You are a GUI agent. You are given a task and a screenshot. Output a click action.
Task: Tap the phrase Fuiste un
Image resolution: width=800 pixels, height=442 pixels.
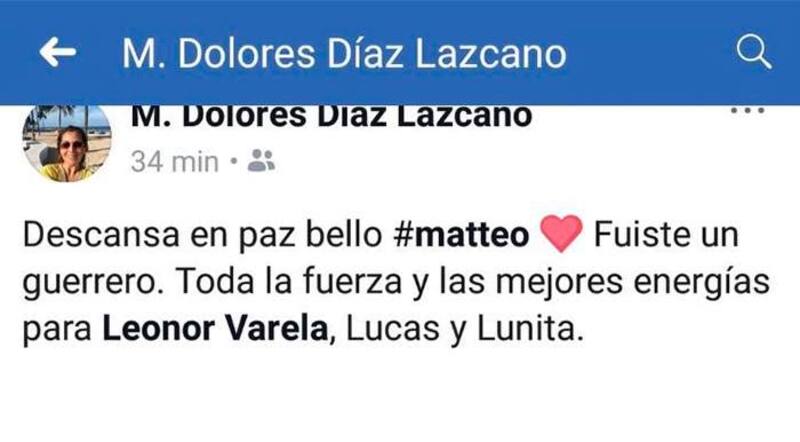tap(666, 234)
